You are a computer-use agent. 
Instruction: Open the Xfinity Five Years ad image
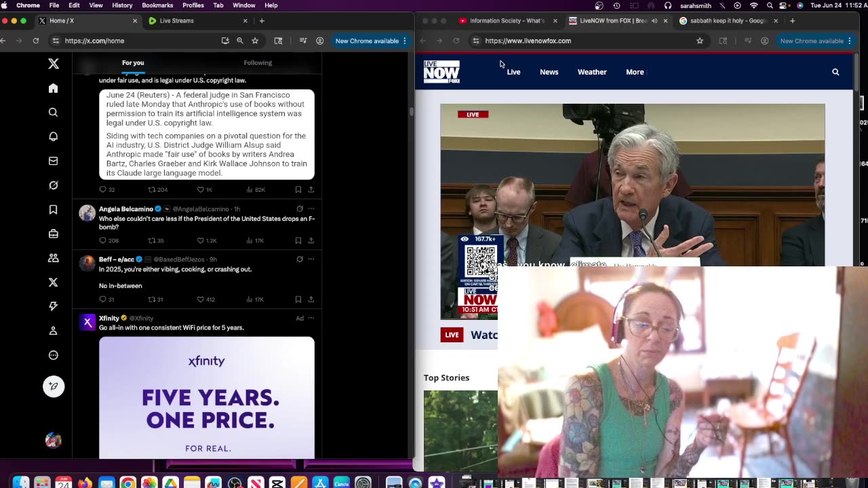207,398
